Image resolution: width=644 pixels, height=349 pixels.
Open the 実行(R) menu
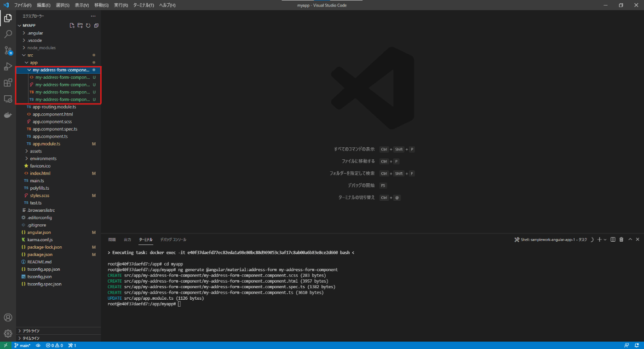(121, 5)
